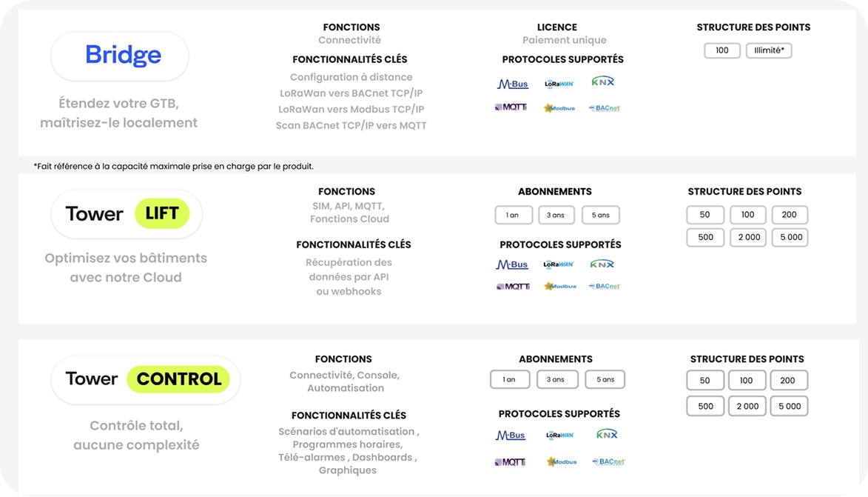Image resolution: width=868 pixels, height=497 pixels.
Task: Click the BACnet logo in Tower CONTROL protocols
Action: [x=608, y=461]
